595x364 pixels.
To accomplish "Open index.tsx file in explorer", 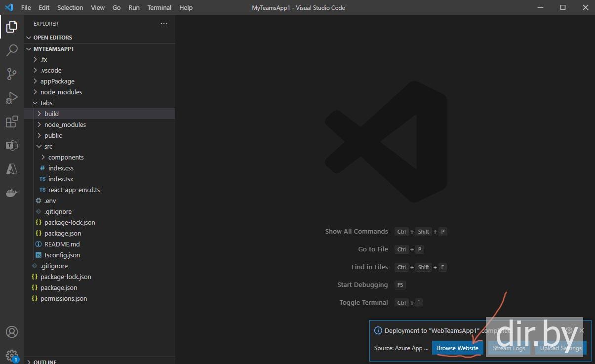I will (61, 179).
